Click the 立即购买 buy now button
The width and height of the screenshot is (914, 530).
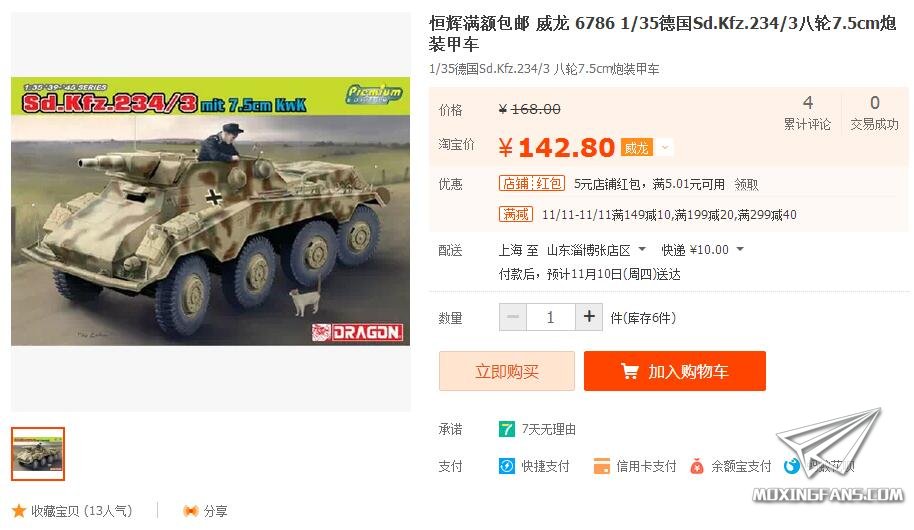pyautogui.click(x=507, y=371)
